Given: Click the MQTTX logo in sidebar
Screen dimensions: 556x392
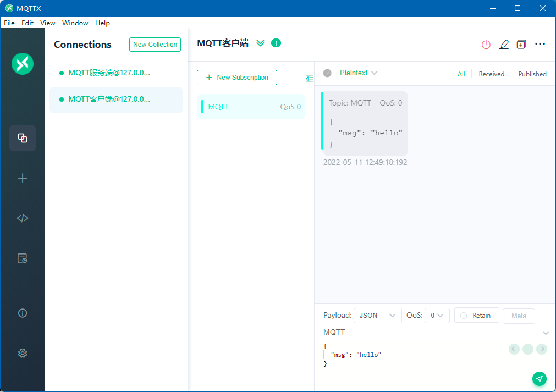Looking at the screenshot, I should pyautogui.click(x=23, y=64).
